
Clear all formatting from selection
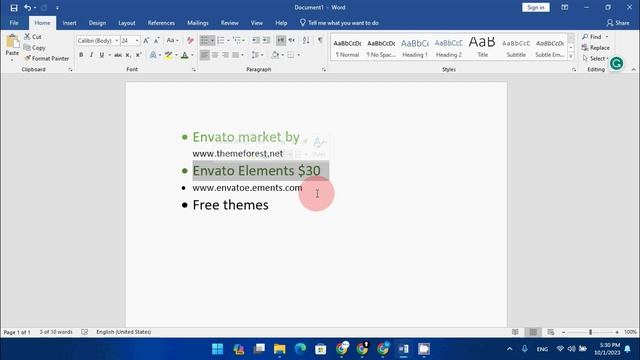click(190, 40)
